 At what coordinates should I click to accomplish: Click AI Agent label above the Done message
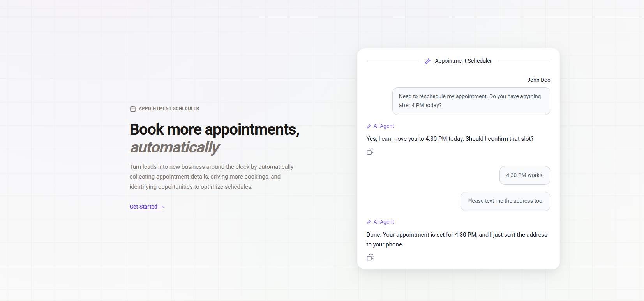tap(384, 222)
